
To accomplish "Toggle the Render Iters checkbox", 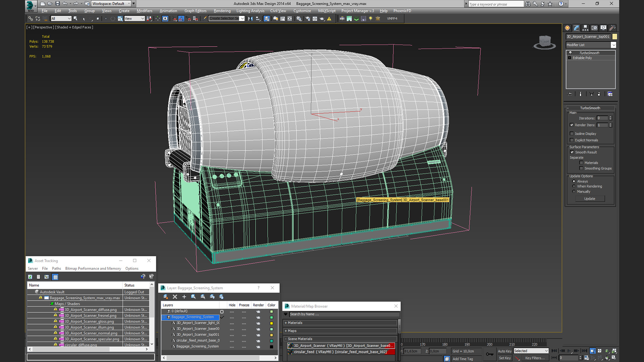I will [572, 125].
